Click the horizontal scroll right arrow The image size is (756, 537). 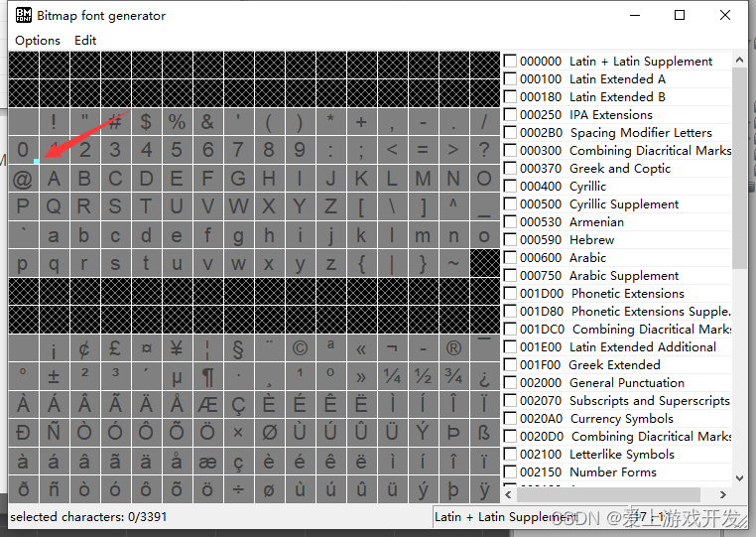point(722,494)
